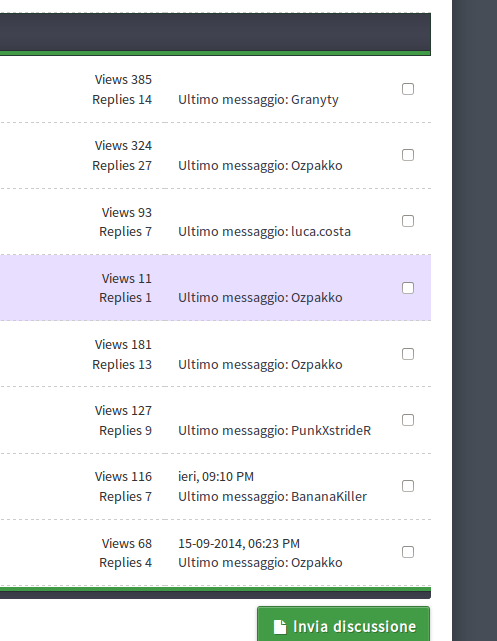Select the checkbox for the Views 324 thread
Screen dimensions: 497x641
coord(408,155)
